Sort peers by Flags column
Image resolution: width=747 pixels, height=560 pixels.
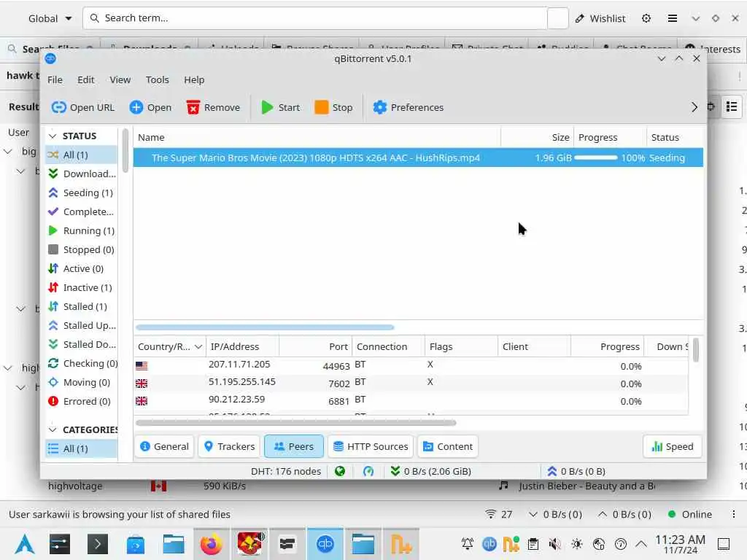click(x=461, y=347)
